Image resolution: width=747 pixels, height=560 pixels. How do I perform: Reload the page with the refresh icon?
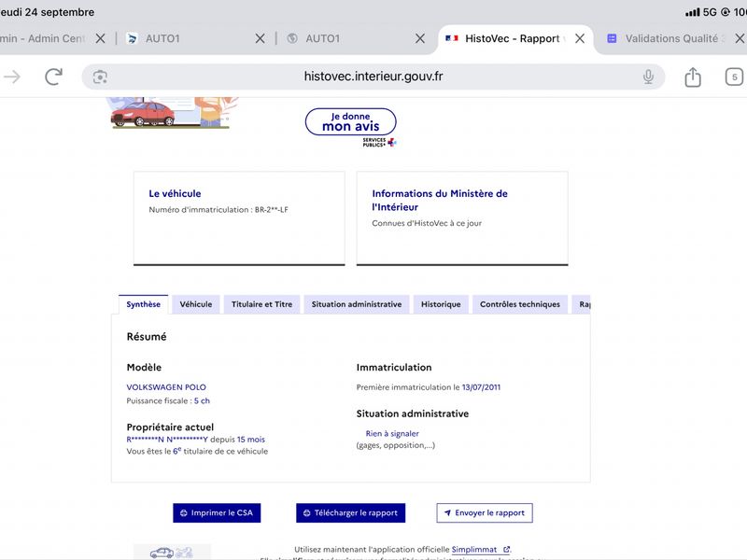tap(53, 77)
